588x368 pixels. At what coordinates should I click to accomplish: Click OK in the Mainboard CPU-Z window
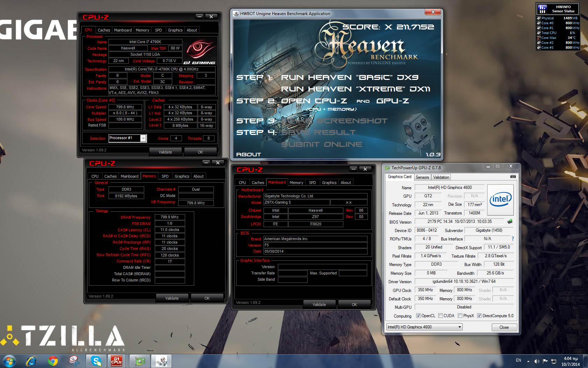tap(354, 305)
